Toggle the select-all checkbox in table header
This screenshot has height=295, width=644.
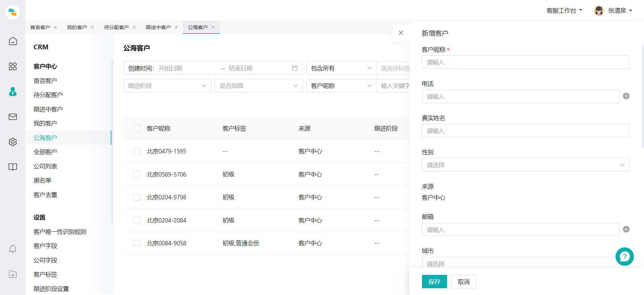click(x=137, y=128)
